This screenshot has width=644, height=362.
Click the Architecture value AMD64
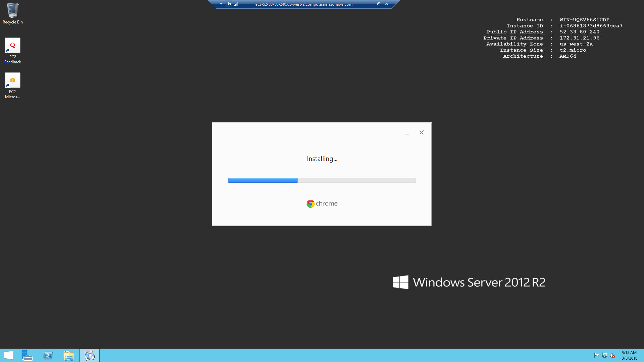(x=568, y=56)
